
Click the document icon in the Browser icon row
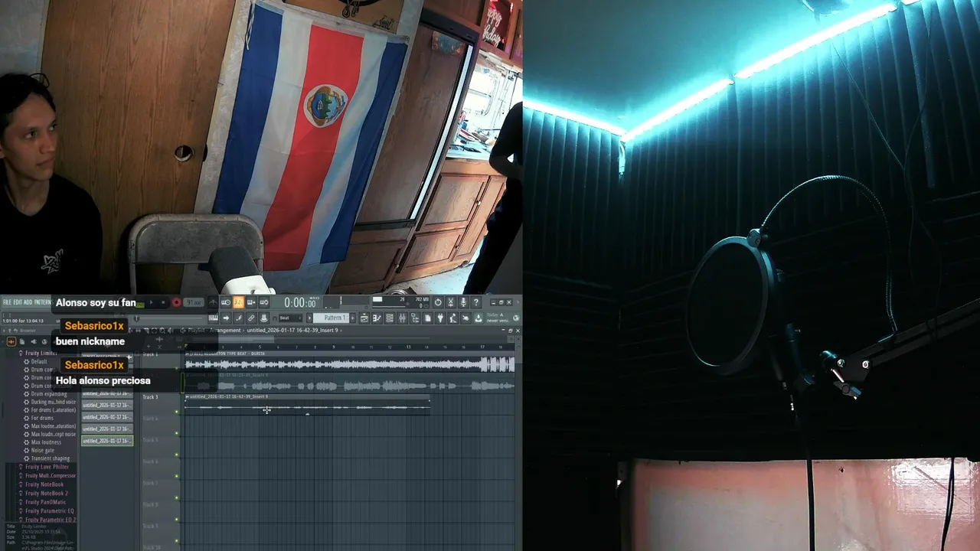pyautogui.click(x=22, y=342)
